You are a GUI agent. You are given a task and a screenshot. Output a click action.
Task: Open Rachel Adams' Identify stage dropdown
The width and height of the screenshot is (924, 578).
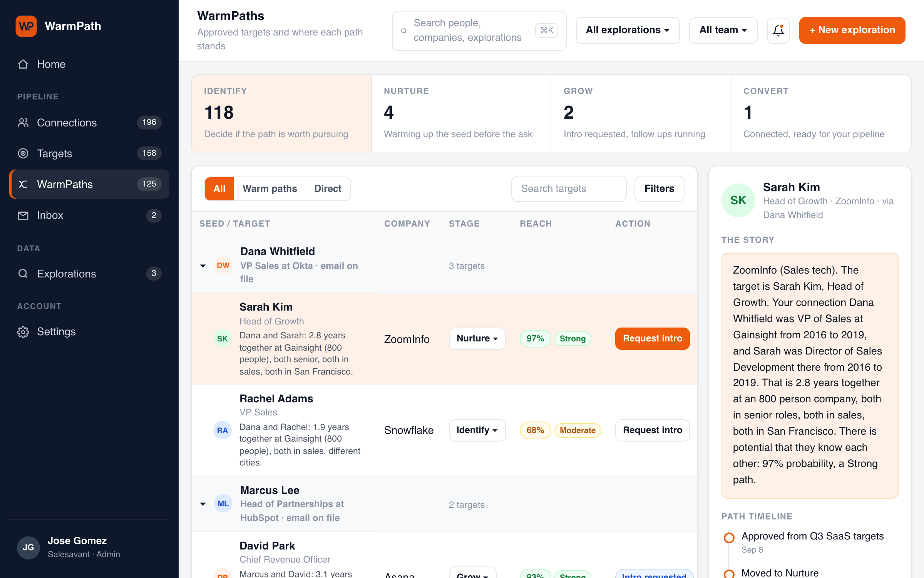pyautogui.click(x=477, y=430)
